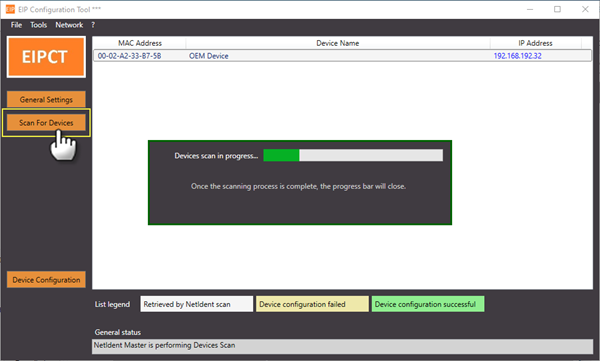Open Device Configuration
Image resolution: width=600 pixels, height=361 pixels.
point(46,280)
